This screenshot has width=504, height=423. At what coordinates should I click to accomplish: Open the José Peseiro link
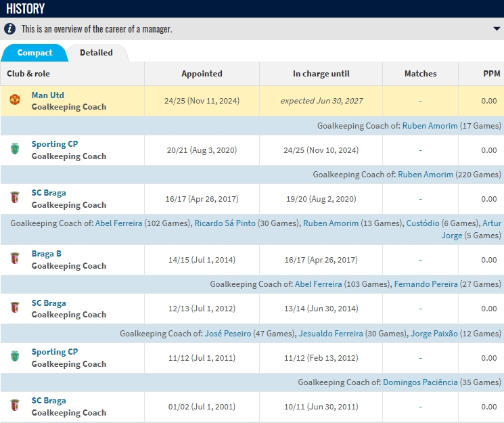pyautogui.click(x=228, y=334)
